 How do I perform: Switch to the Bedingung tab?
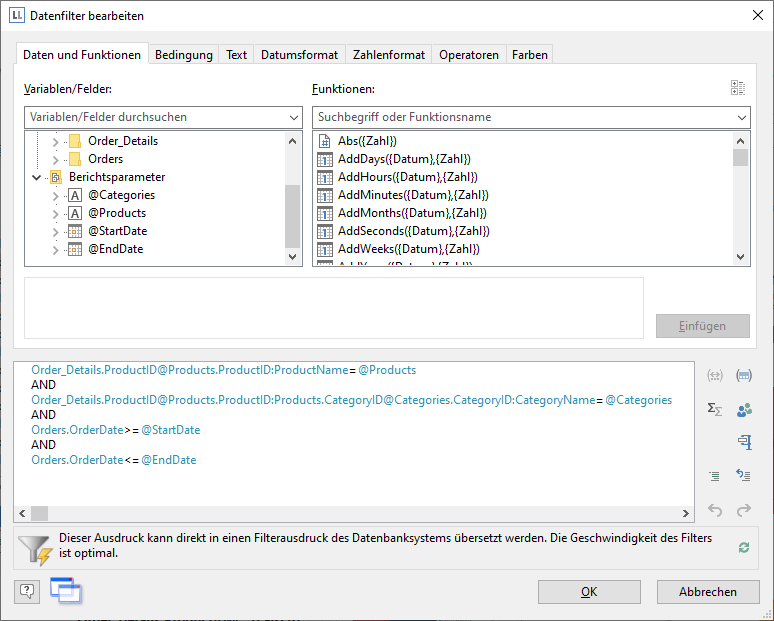tap(183, 55)
